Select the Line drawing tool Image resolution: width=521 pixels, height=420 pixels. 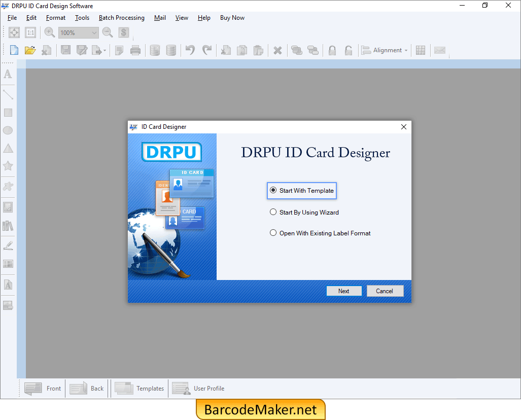coord(8,95)
